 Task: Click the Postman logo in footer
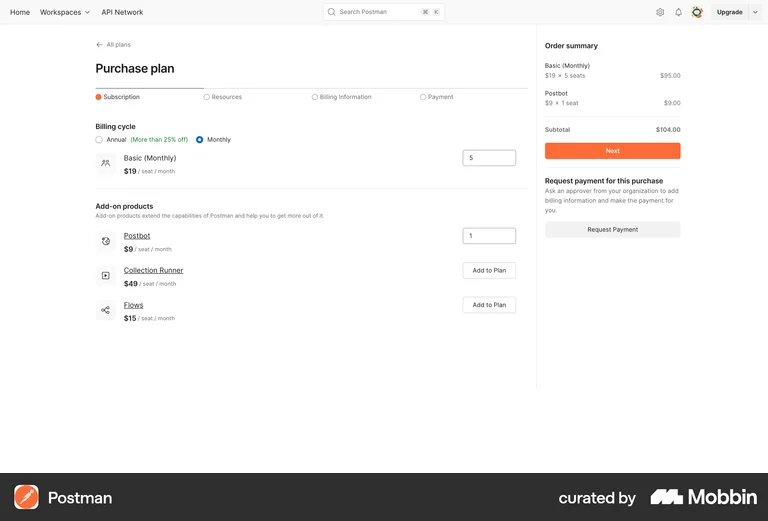click(x=26, y=497)
